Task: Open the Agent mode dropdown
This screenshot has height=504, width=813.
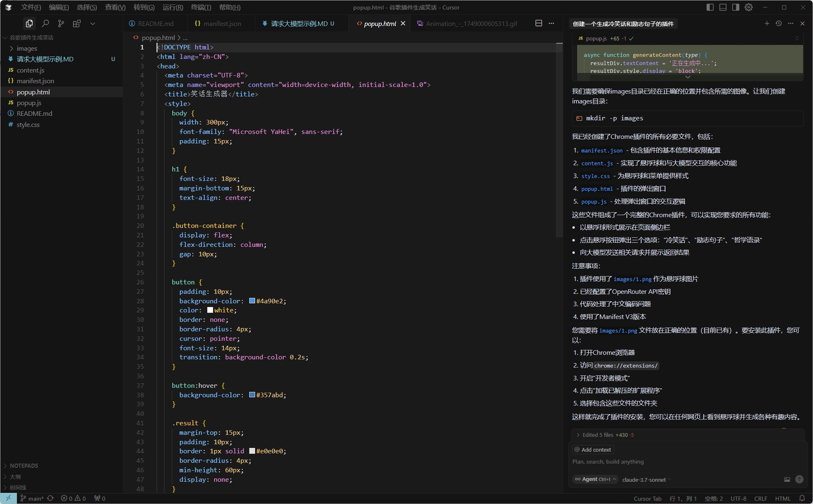Action: pos(595,479)
